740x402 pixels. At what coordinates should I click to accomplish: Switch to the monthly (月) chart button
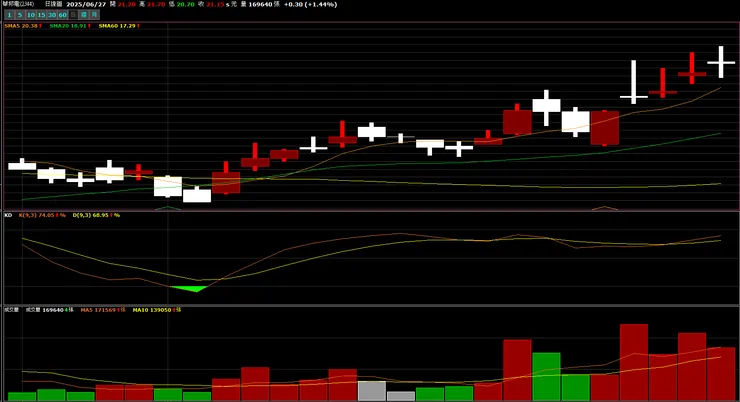[x=94, y=15]
